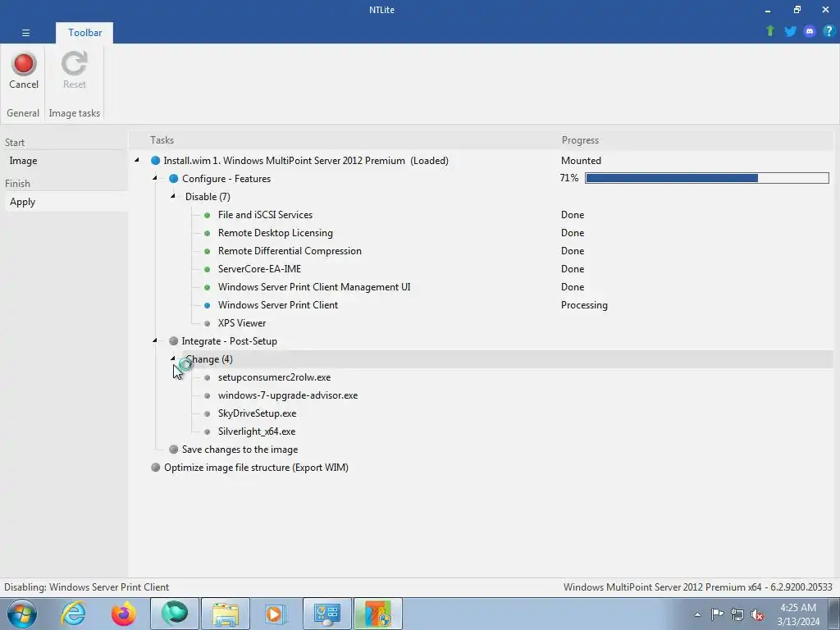Select windows-7-upgrade-advisor.exe in the list
The image size is (840, 630).
coord(288,395)
